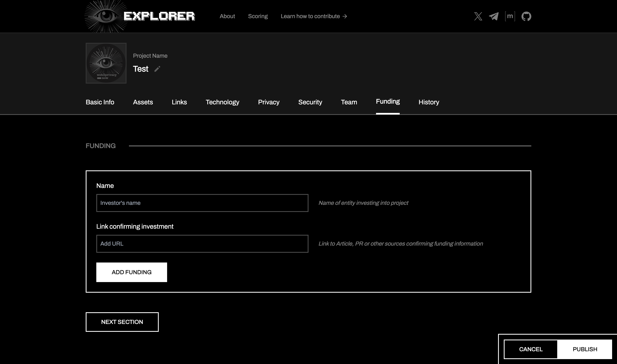Cancel the project edits
The width and height of the screenshot is (617, 364).
coord(530,349)
